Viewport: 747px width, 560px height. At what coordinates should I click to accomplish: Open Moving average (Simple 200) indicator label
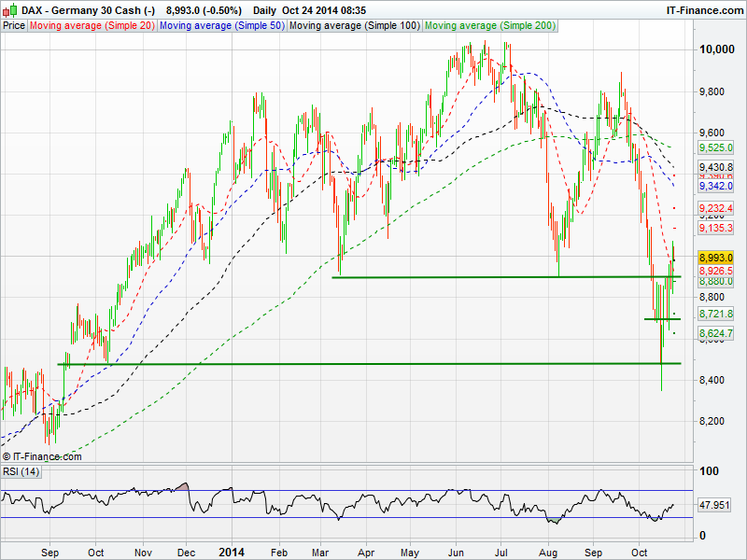click(x=490, y=26)
